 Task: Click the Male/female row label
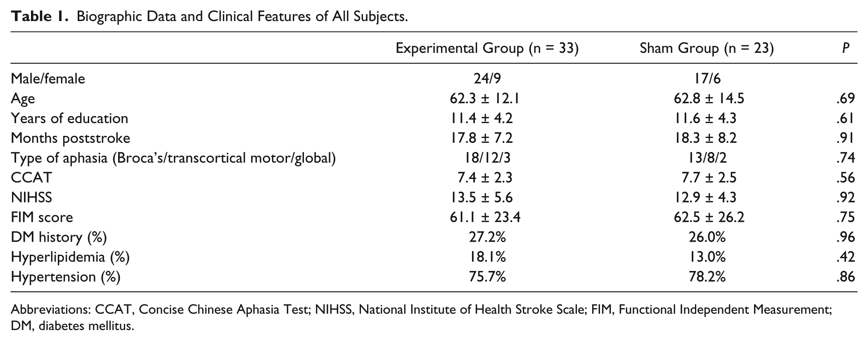click(48, 78)
